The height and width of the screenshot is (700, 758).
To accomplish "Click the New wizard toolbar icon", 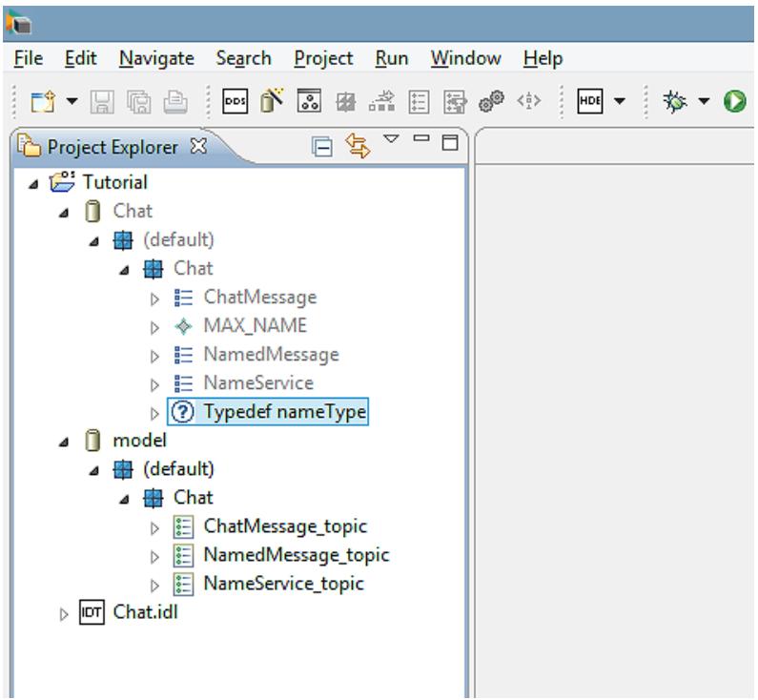I will [43, 102].
